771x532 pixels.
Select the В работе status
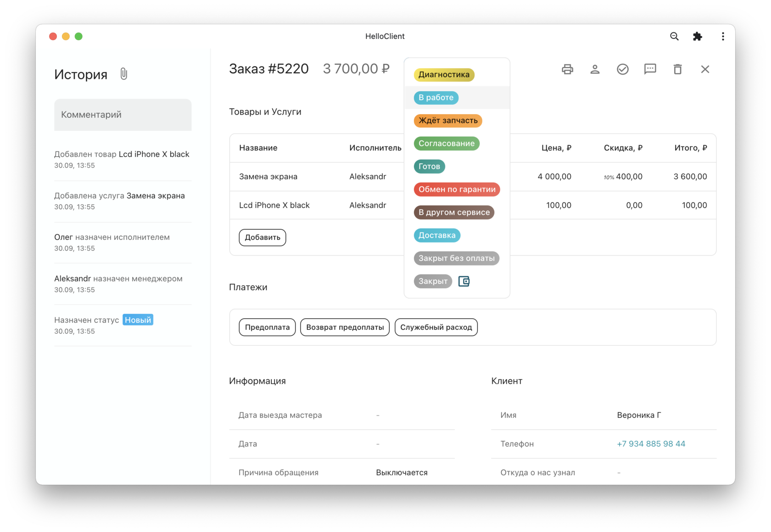[436, 97]
